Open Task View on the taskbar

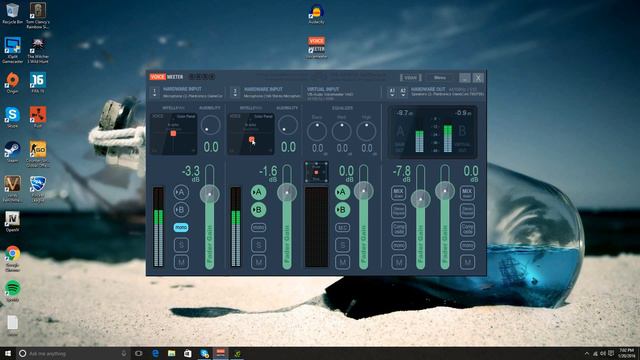139,353
